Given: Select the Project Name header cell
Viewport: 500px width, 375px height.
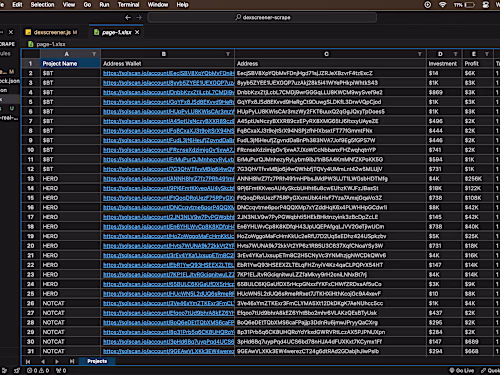Looking at the screenshot, I should coord(70,63).
